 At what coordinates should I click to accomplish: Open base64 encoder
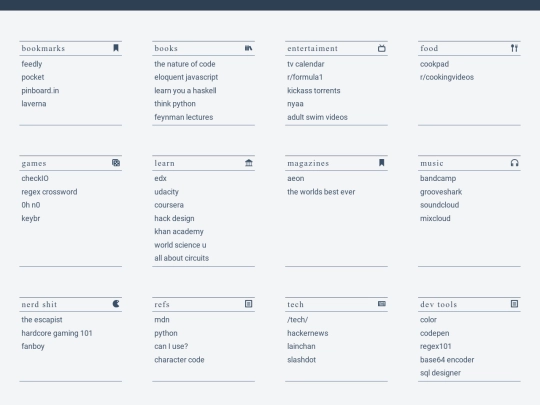click(x=447, y=360)
